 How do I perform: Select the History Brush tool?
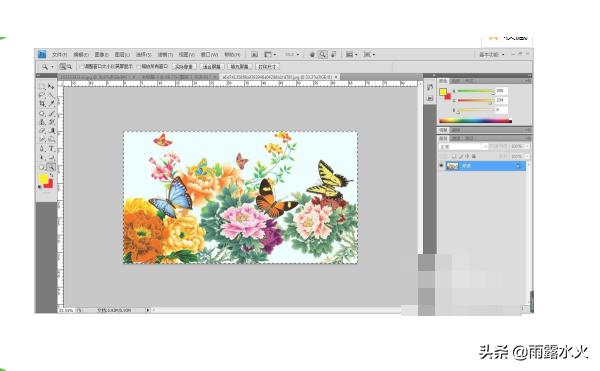click(x=51, y=122)
